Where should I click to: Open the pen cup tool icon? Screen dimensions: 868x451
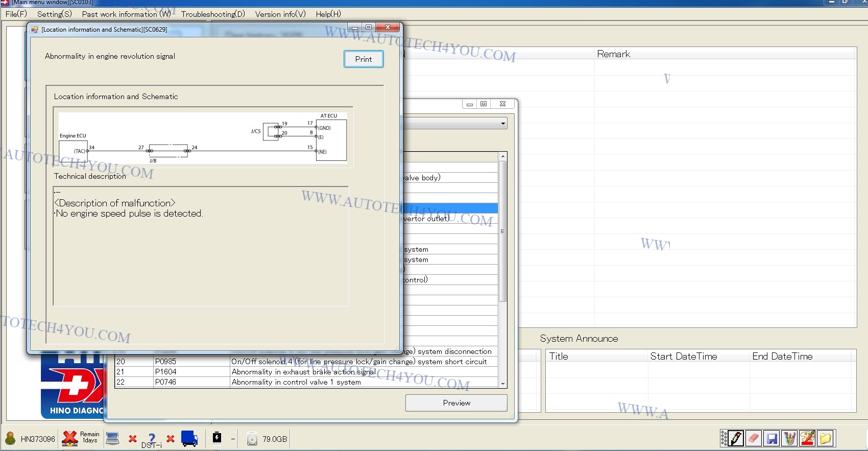point(789,438)
